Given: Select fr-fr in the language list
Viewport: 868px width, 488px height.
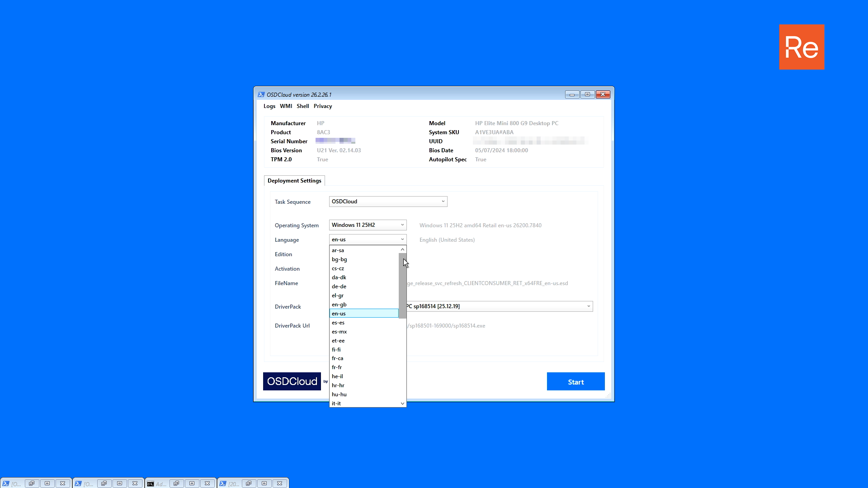Looking at the screenshot, I should tap(337, 367).
